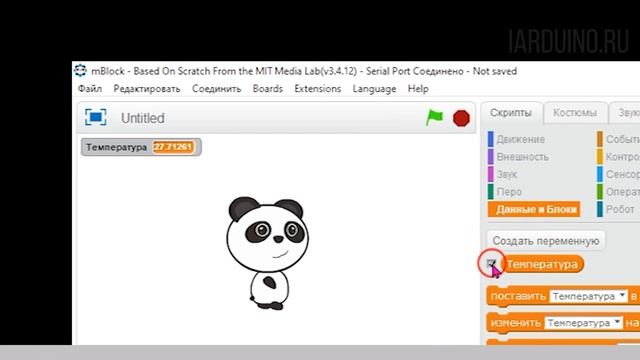The width and height of the screenshot is (640, 360).
Task: Toggle the full-screen stage icon
Action: [96, 118]
